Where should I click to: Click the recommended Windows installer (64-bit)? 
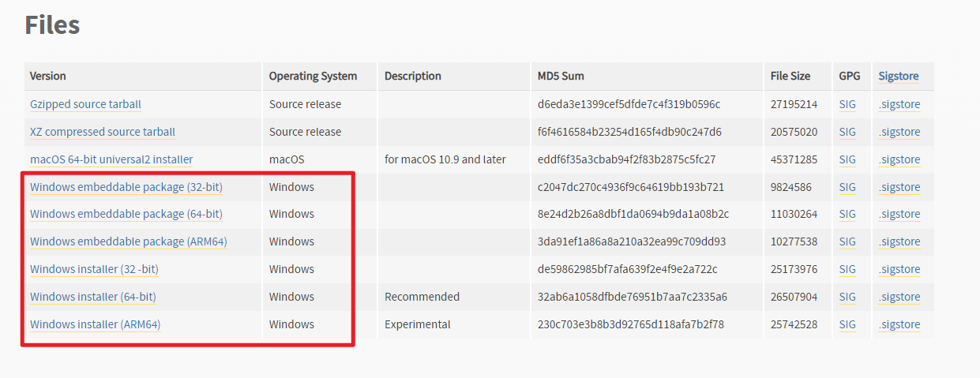pyautogui.click(x=93, y=297)
